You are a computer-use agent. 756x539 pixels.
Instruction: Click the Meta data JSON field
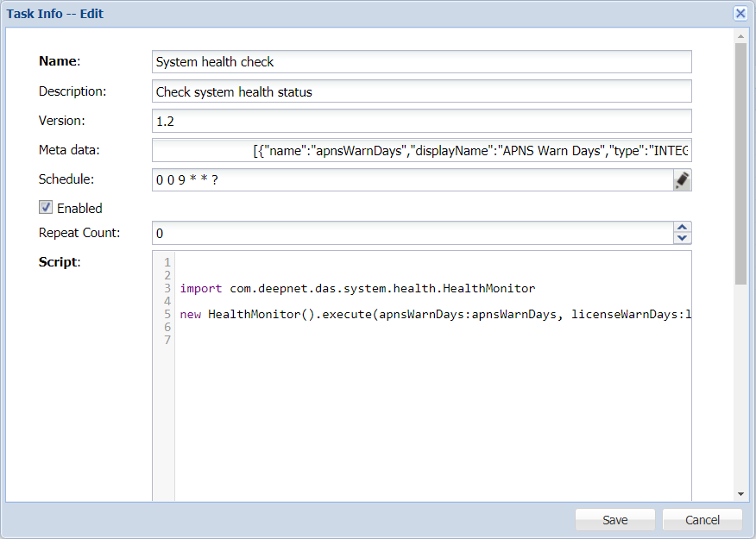pos(421,151)
